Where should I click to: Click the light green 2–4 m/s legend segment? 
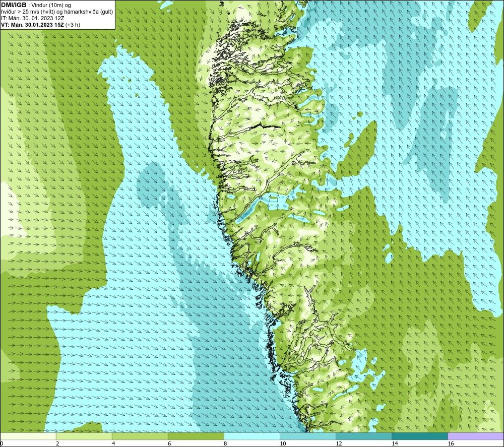(84, 436)
